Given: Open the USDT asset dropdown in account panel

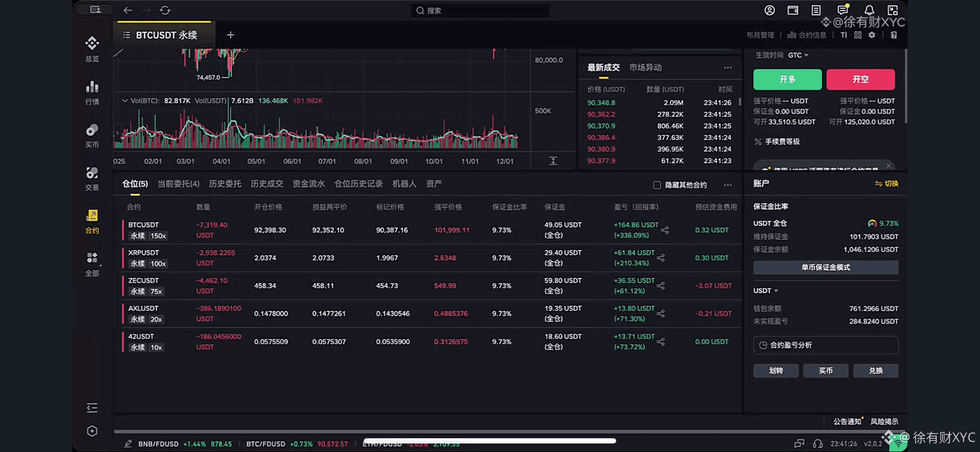Looking at the screenshot, I should pos(765,290).
